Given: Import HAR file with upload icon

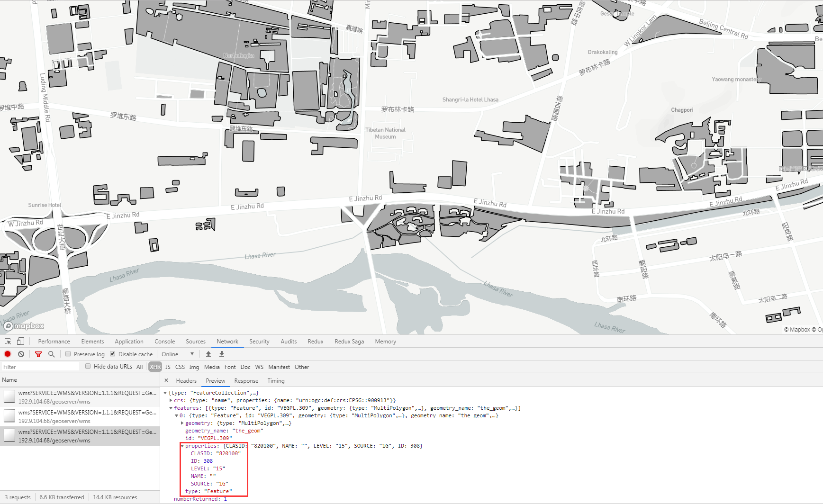Looking at the screenshot, I should click(x=208, y=354).
